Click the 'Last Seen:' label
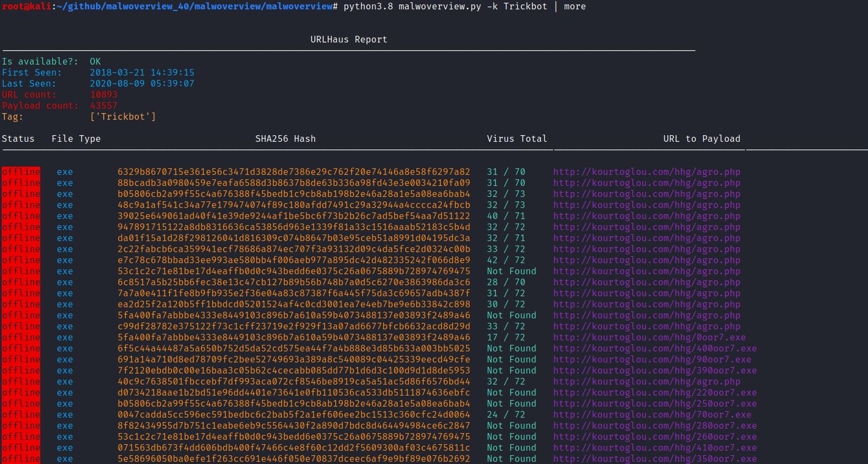868x464 pixels. 29,84
